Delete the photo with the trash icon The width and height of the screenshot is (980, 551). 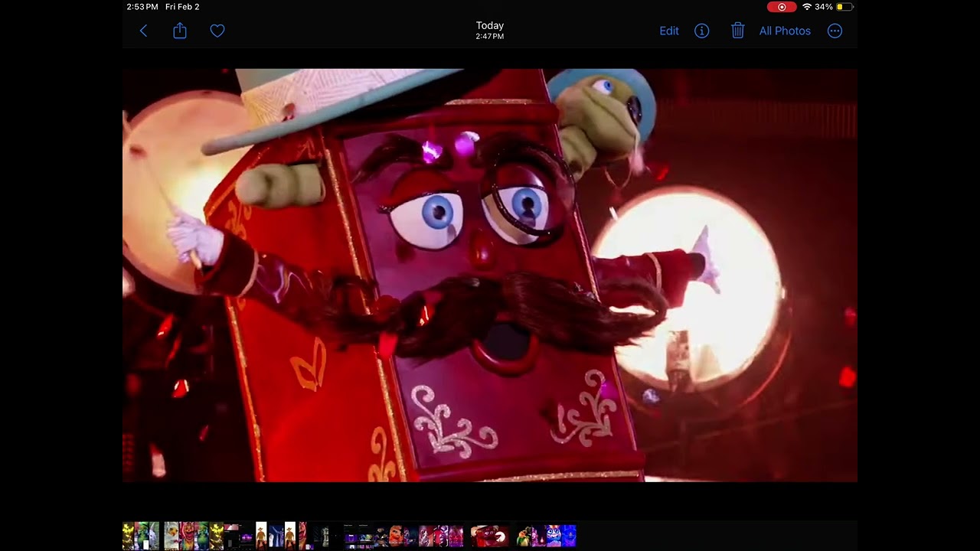737,31
